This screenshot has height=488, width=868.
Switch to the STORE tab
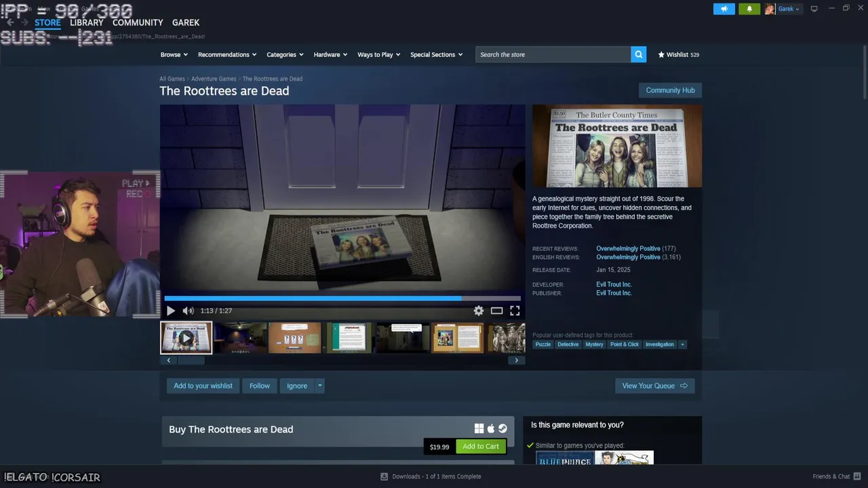coord(47,22)
